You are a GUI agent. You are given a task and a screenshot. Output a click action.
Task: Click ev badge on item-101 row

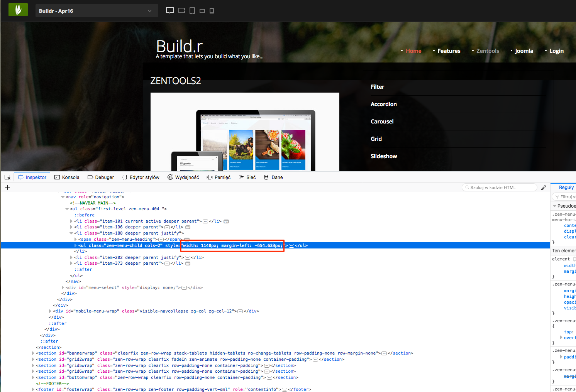click(226, 221)
